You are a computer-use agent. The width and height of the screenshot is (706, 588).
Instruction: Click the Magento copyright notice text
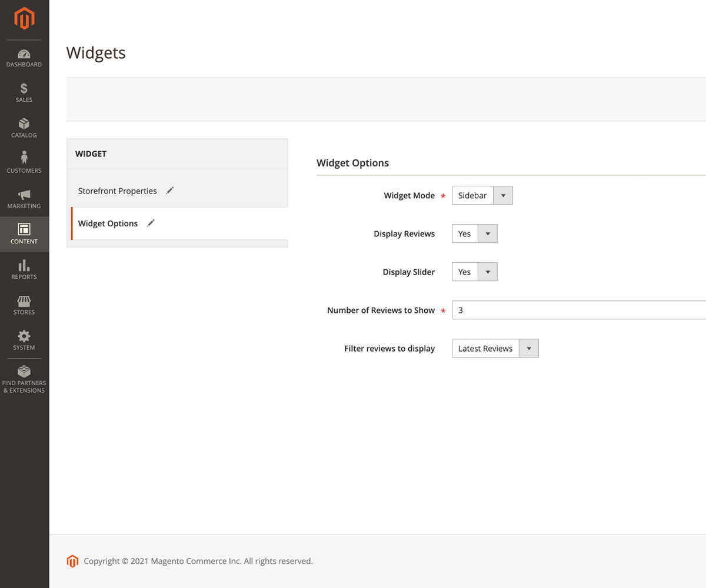(x=198, y=561)
